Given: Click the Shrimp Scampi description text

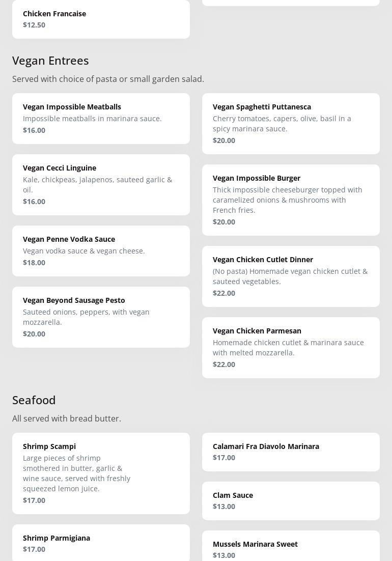Looking at the screenshot, I should (x=76, y=473).
